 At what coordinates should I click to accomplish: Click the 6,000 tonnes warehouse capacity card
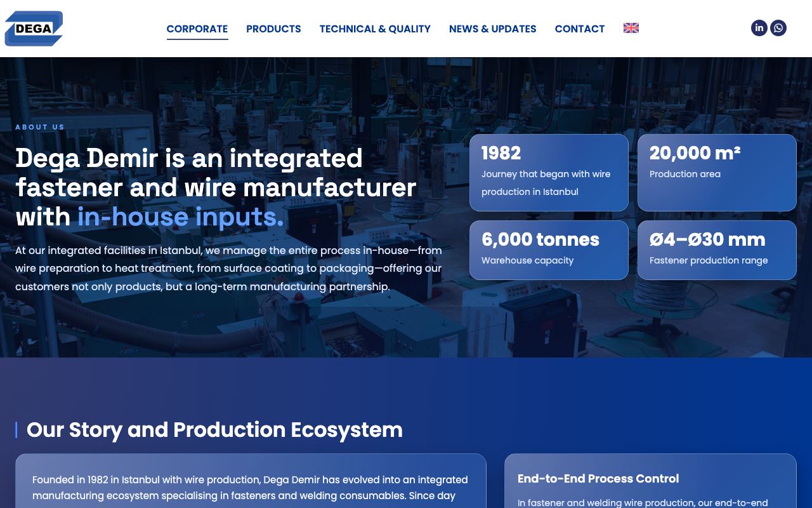click(549, 250)
